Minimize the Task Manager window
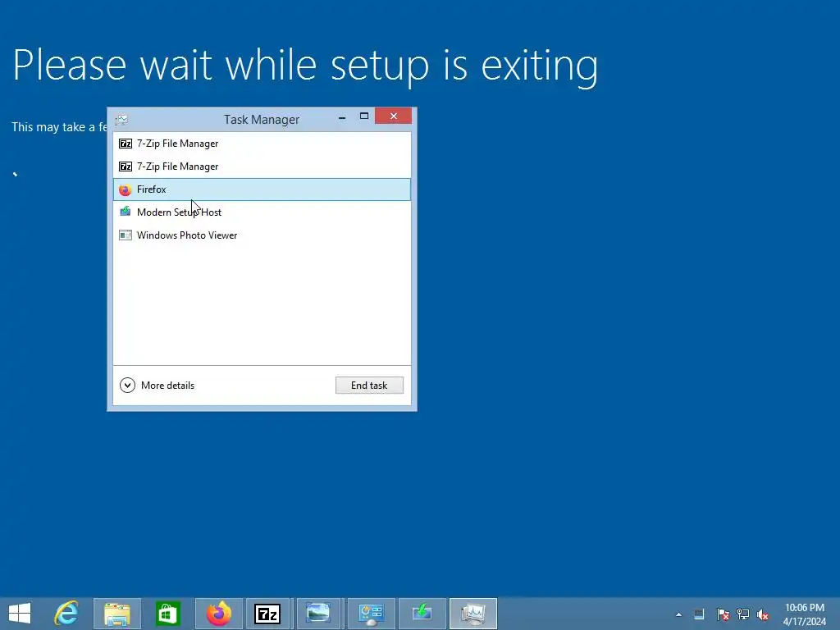Screen dimensions: 840x630 342,116
